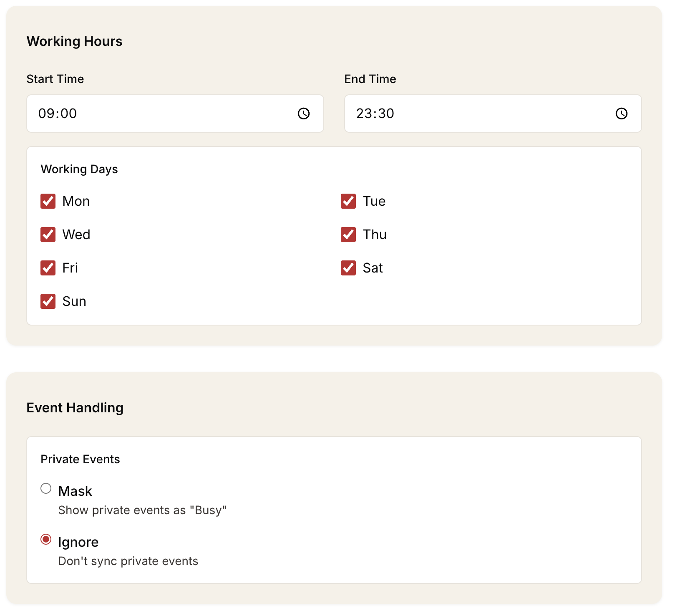Toggle the Tue checkbox off
The height and width of the screenshot is (616, 675).
click(348, 201)
